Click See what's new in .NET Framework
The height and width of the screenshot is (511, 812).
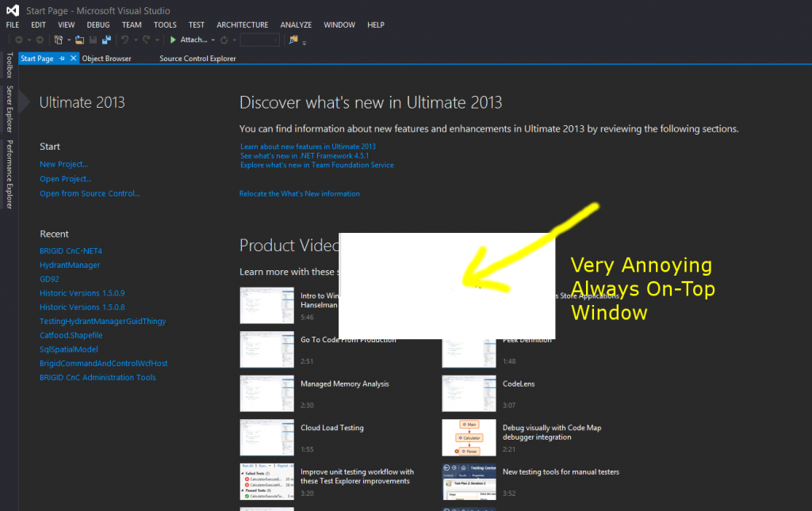pyautogui.click(x=304, y=156)
